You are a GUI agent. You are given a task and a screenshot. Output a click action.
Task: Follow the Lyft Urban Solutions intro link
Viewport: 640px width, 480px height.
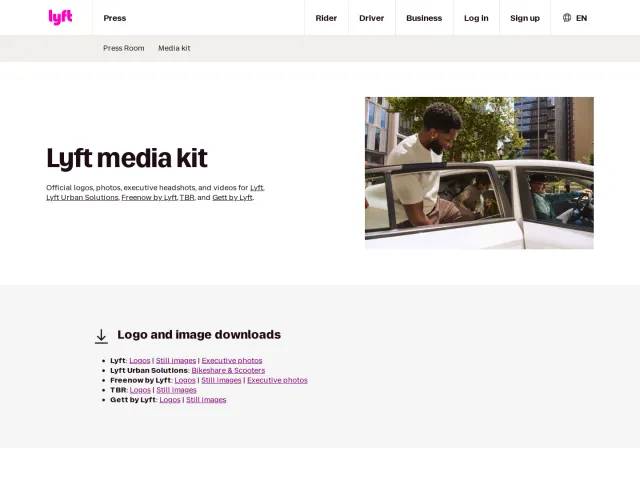coord(82,198)
